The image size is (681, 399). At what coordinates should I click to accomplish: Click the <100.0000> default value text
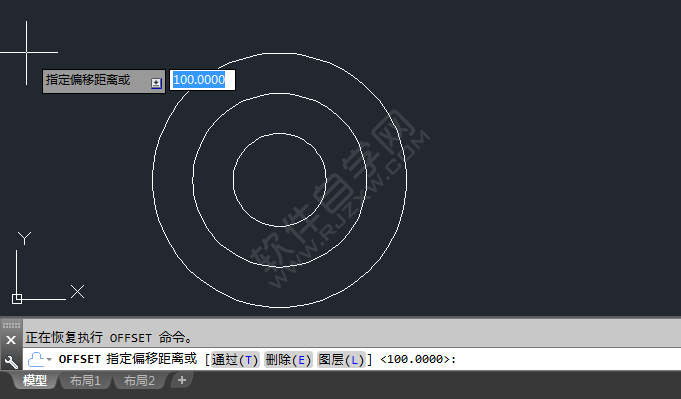coord(415,359)
